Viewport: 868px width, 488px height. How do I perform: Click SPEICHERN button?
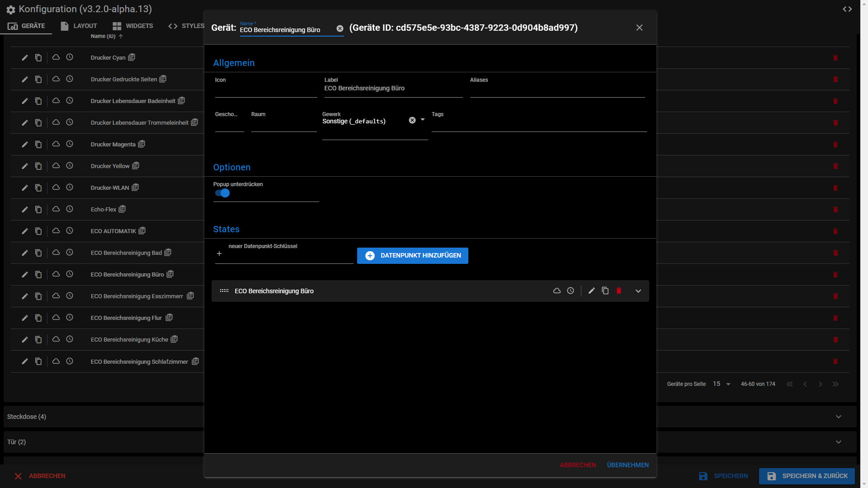pyautogui.click(x=724, y=476)
